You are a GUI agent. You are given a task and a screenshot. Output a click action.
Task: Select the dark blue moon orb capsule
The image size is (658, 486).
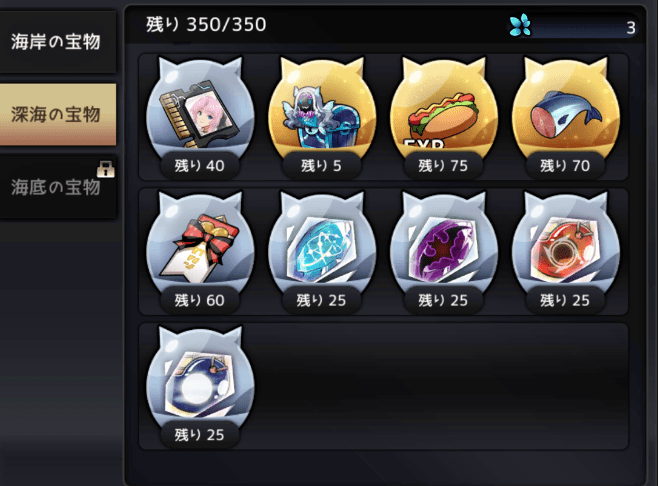[x=200, y=381]
